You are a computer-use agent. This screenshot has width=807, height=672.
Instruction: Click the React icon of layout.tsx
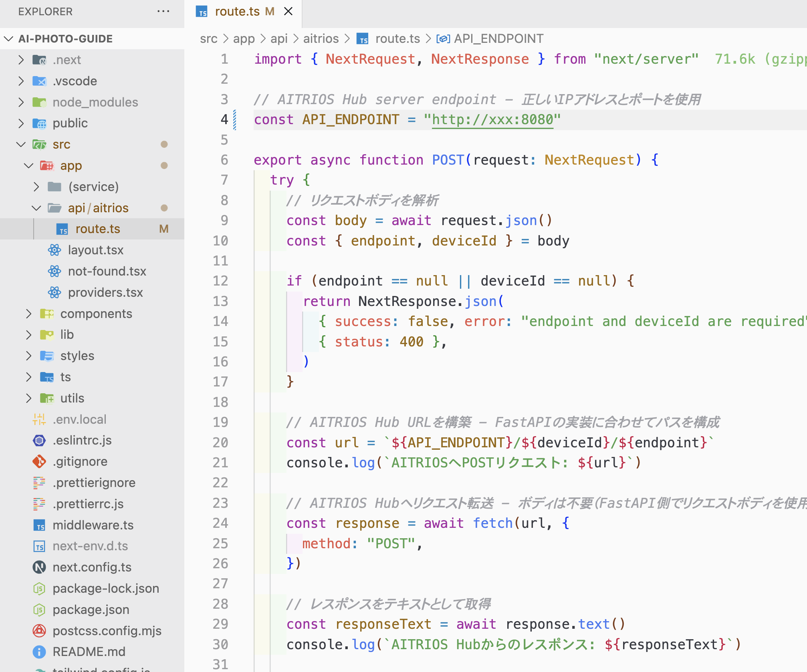(54, 250)
